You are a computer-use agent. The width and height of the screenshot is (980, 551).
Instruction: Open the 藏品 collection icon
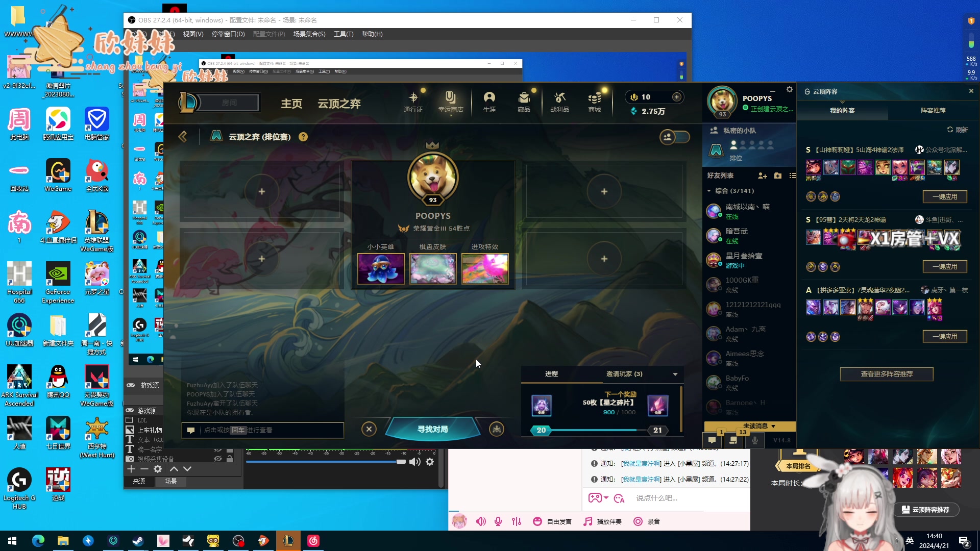pos(524,102)
